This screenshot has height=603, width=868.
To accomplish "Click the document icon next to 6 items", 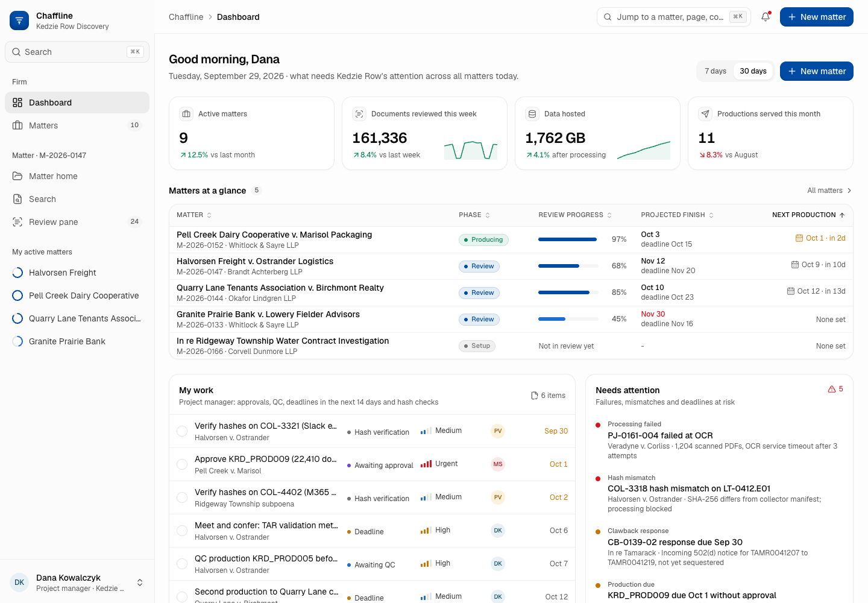I will pyautogui.click(x=535, y=396).
